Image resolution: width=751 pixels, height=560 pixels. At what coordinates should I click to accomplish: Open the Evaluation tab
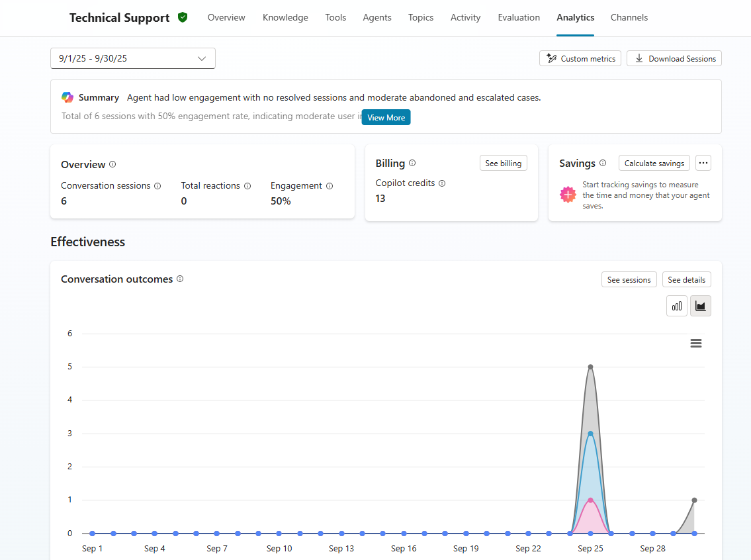point(519,18)
